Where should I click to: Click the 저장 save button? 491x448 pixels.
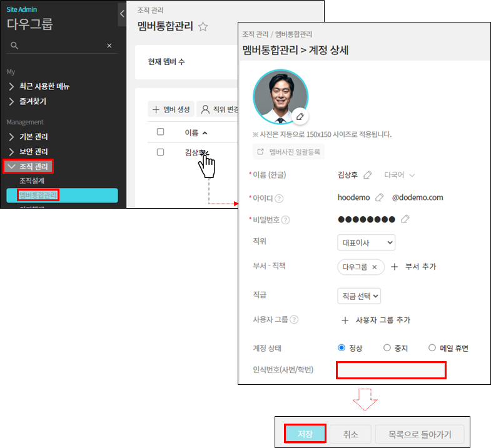pos(305,434)
